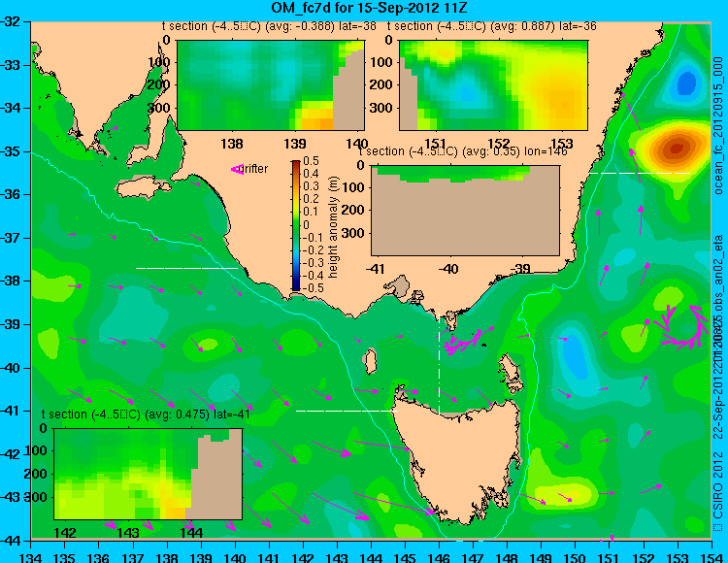Click the 154 longitude label on the bottom axis
This screenshot has height=563, width=728.
click(711, 556)
